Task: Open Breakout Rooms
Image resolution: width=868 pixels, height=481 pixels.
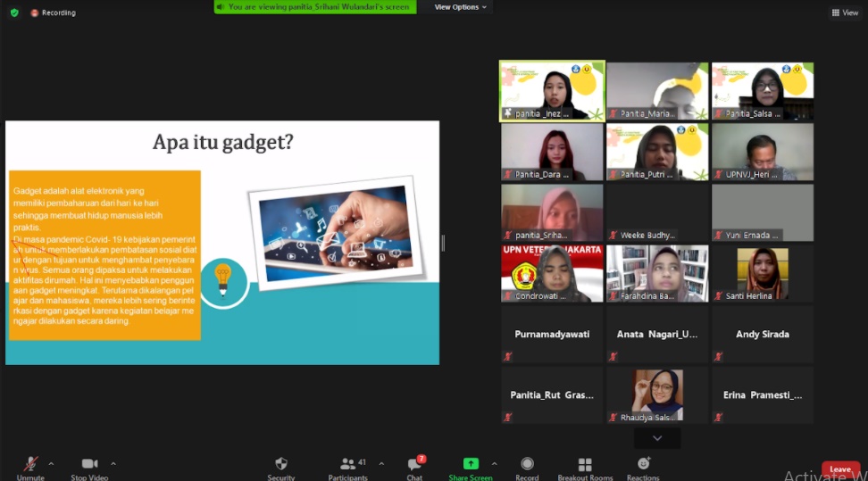Action: click(x=585, y=465)
